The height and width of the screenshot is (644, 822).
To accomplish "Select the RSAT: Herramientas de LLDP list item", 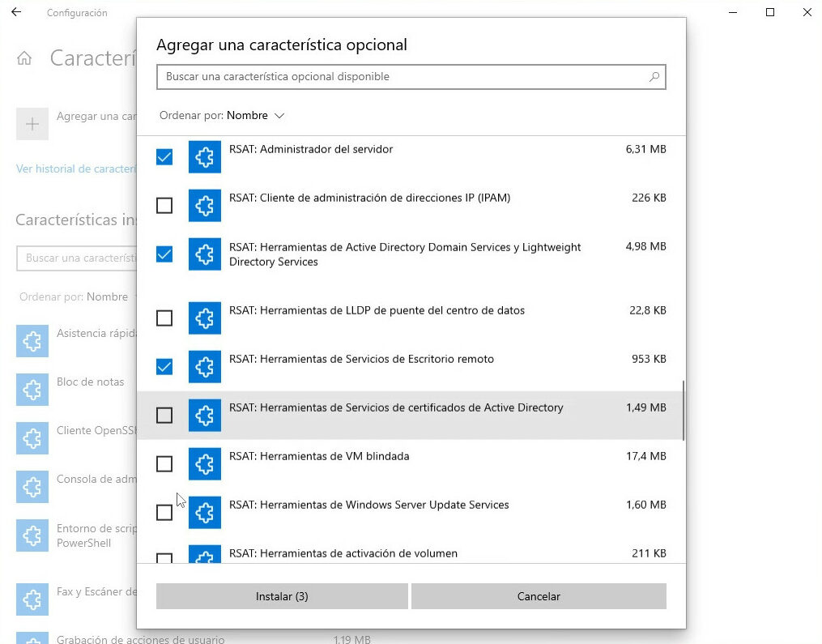I will [377, 311].
